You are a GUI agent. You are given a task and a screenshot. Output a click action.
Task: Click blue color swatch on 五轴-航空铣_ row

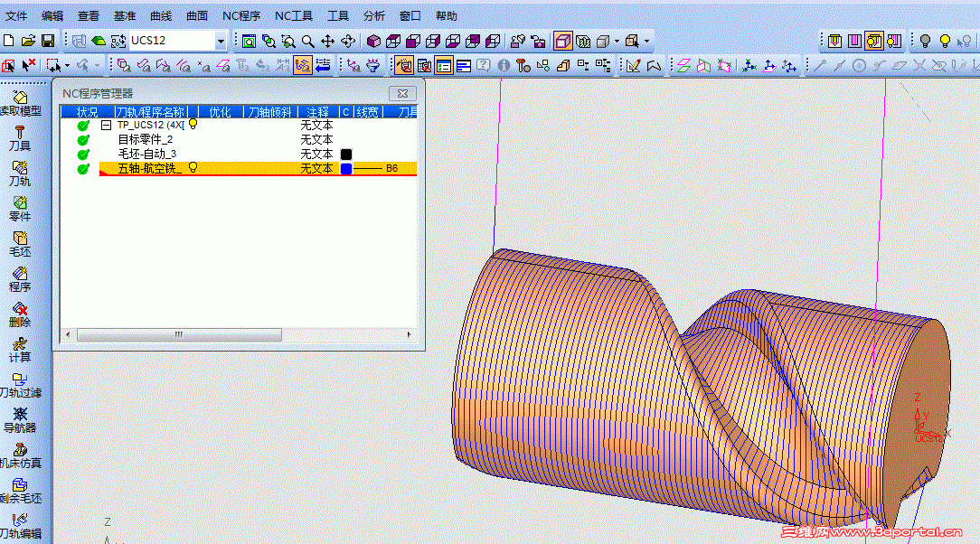[x=345, y=169]
